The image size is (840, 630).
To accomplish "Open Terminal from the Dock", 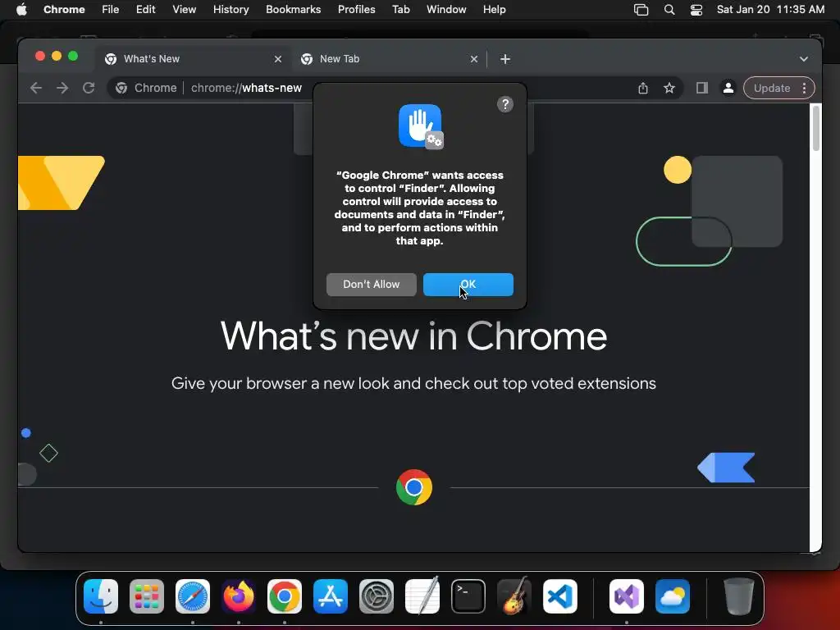I will point(468,596).
